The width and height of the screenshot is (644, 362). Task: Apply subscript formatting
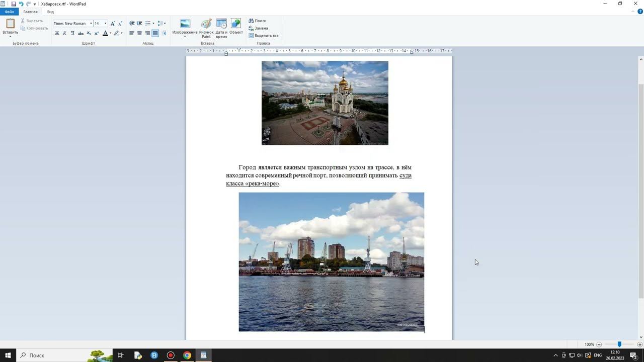89,33
